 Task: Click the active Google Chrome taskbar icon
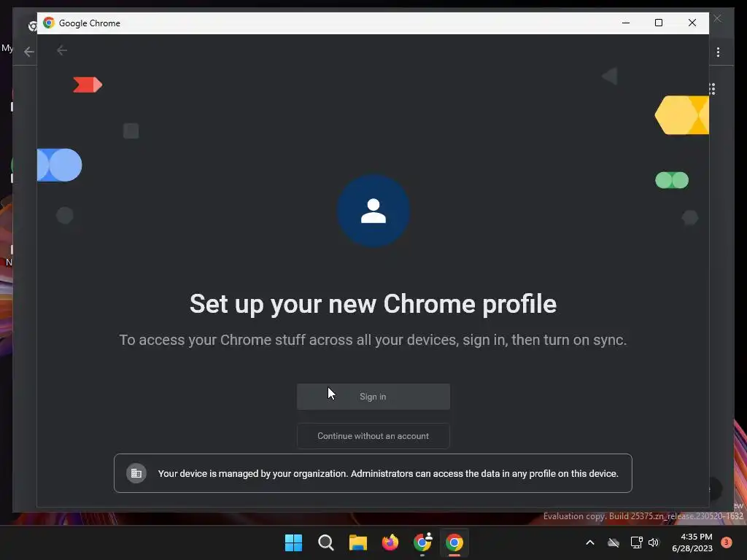coord(454,542)
